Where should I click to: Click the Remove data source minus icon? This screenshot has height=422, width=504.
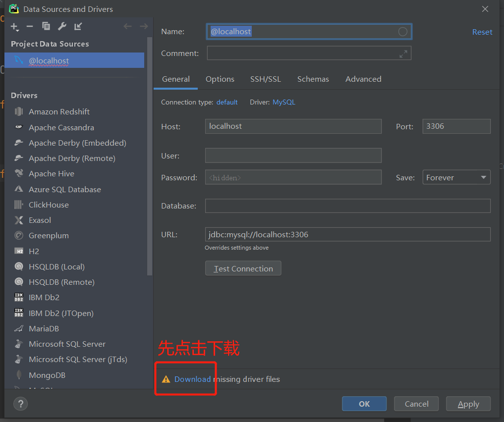click(x=30, y=26)
